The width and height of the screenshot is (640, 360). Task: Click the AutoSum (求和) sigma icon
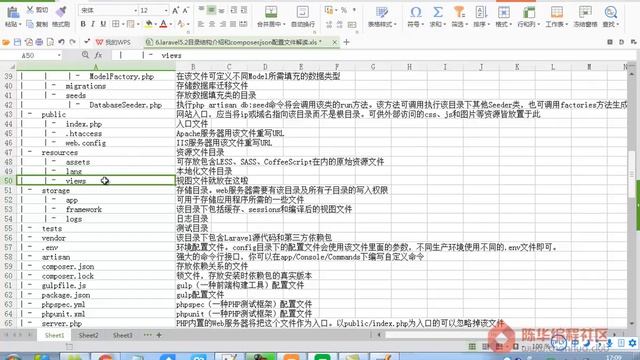(438, 12)
